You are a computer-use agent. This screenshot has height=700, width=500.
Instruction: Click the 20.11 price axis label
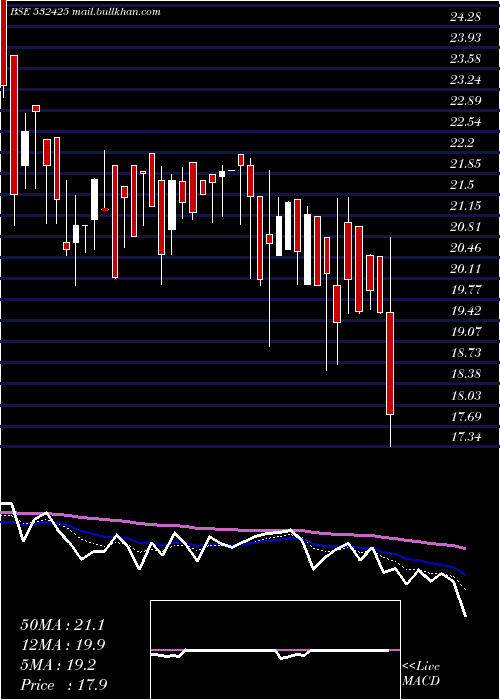(x=465, y=269)
